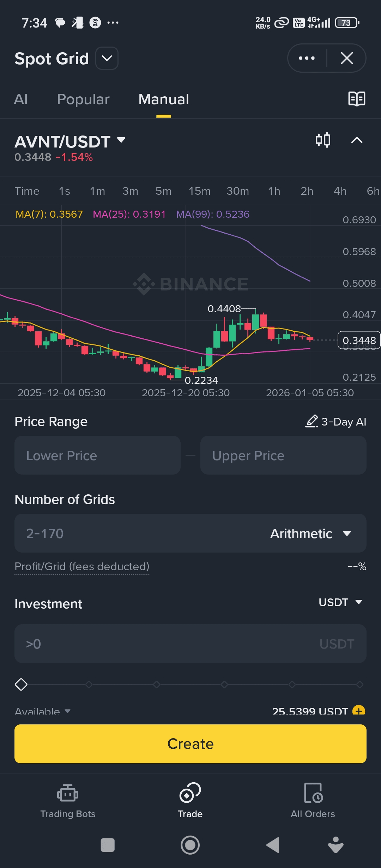This screenshot has height=868, width=381.
Task: Collapse the chart with the up chevron
Action: coord(357,140)
